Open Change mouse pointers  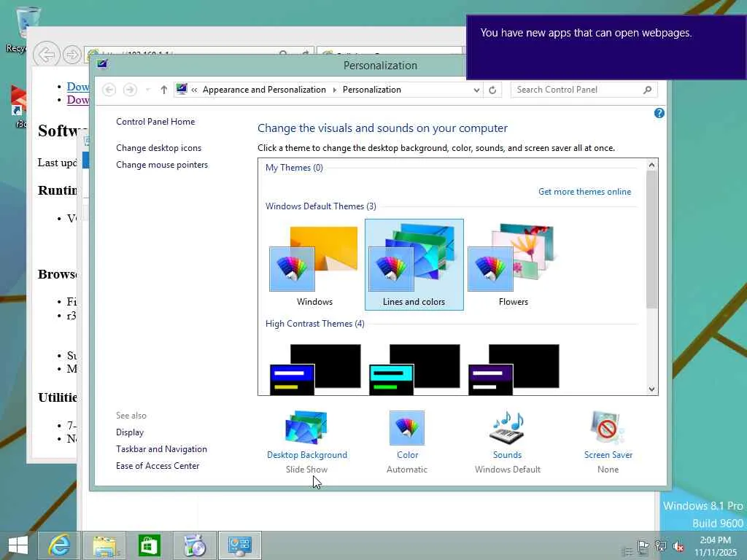[162, 165]
